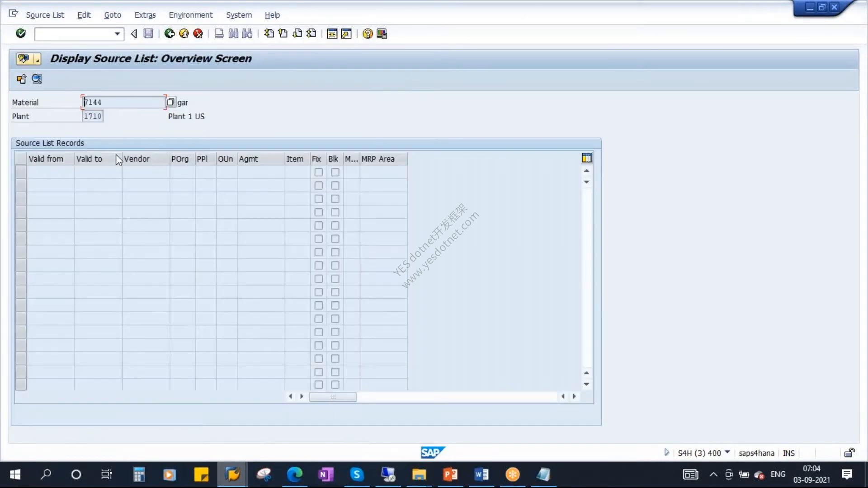Viewport: 868px width, 488px height.
Task: Click the SAP window menu icon
Action: (13, 14)
